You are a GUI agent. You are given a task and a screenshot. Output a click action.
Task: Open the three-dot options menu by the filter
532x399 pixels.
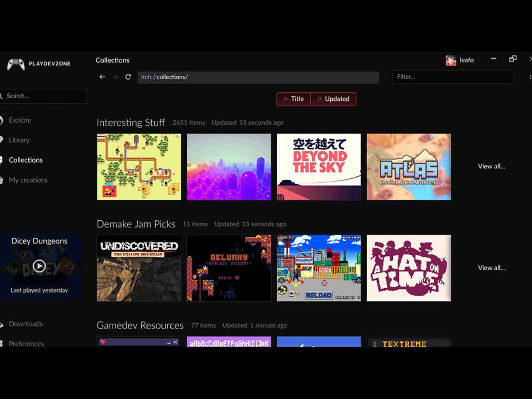pyautogui.click(x=530, y=77)
